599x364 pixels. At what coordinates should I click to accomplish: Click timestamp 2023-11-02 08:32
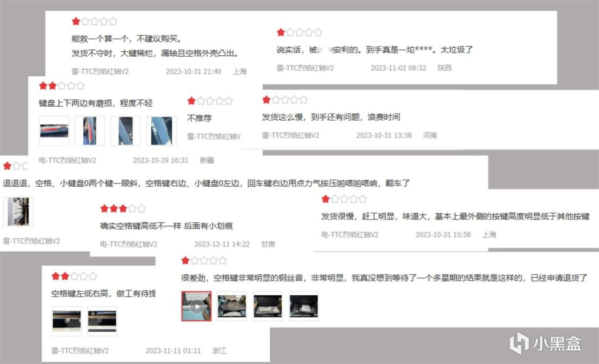click(x=398, y=68)
